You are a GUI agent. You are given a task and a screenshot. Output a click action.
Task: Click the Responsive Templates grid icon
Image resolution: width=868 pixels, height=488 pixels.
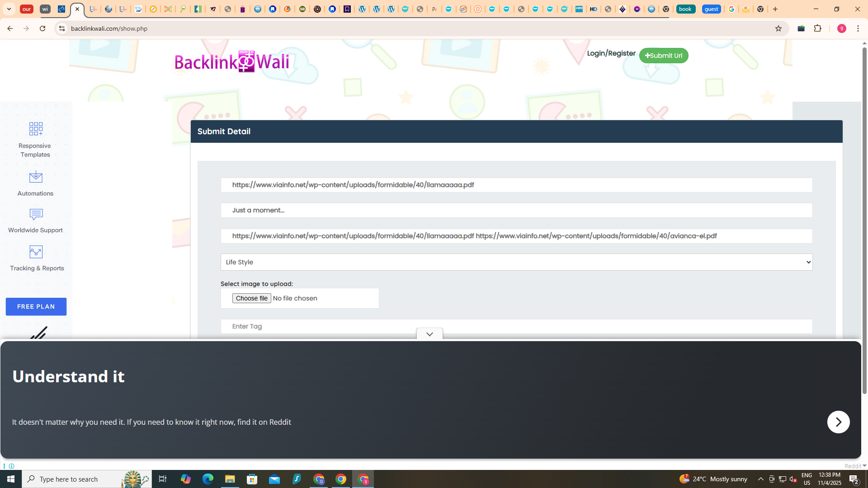click(x=36, y=129)
